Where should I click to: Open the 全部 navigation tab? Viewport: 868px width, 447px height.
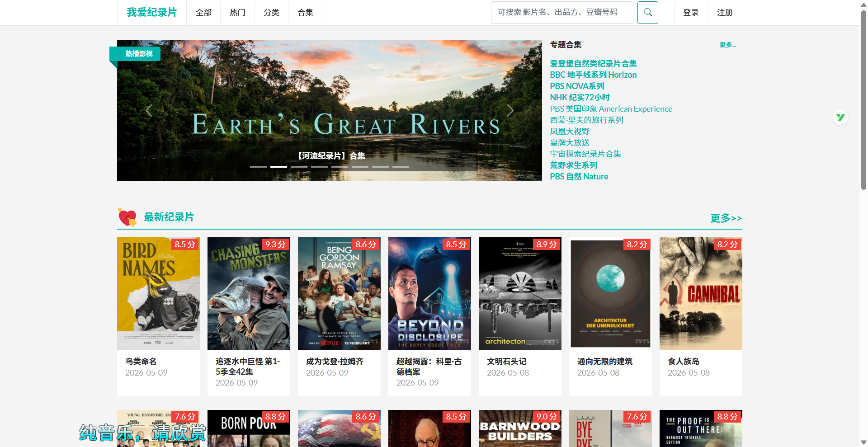point(203,13)
